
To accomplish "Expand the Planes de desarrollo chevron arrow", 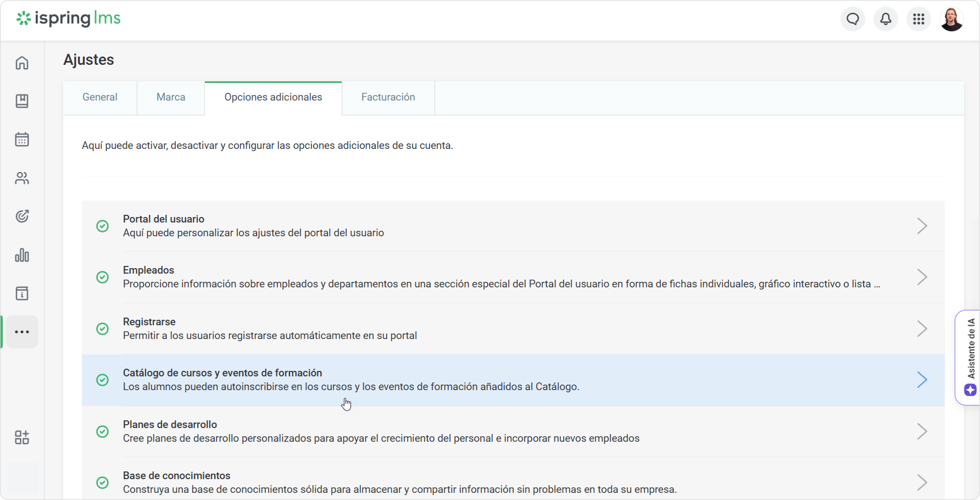I will pyautogui.click(x=922, y=432).
